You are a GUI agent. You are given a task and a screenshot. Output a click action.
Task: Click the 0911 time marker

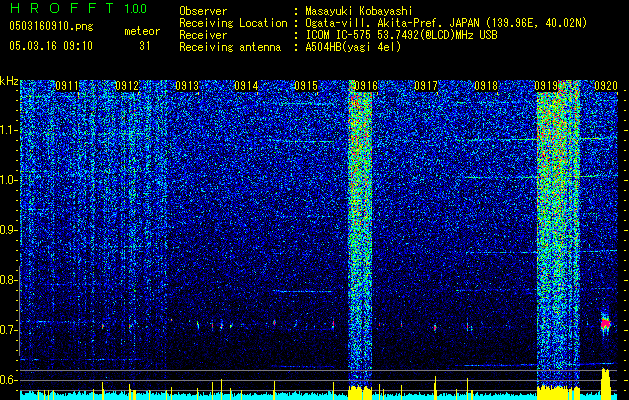[67, 85]
